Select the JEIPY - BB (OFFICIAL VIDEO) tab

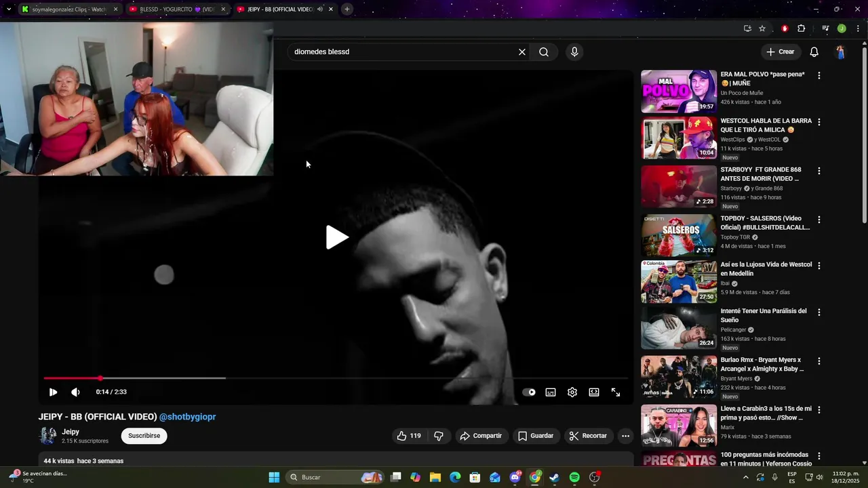click(x=279, y=9)
